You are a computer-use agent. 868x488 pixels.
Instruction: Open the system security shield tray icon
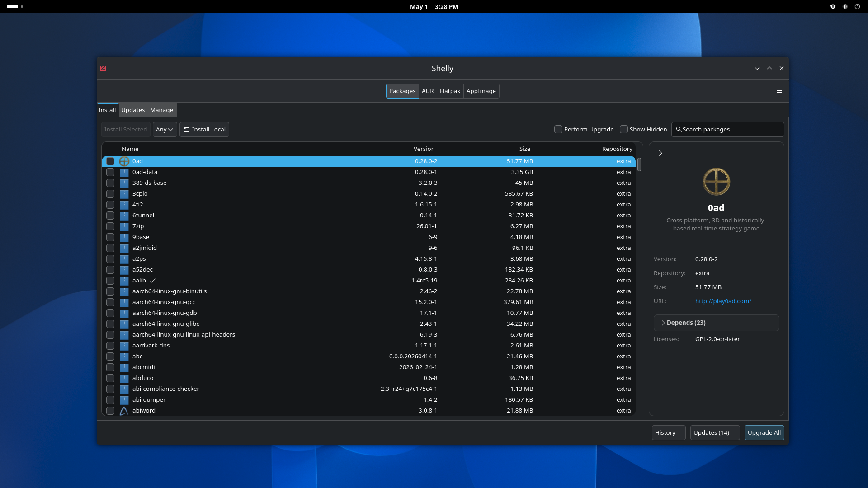[x=833, y=7]
